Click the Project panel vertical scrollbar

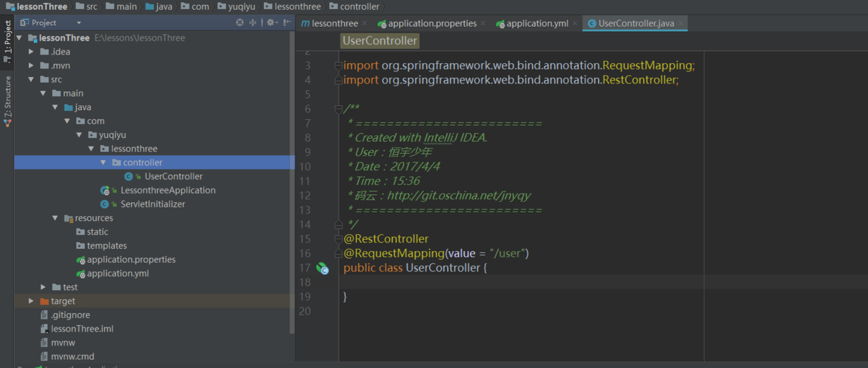(x=292, y=182)
